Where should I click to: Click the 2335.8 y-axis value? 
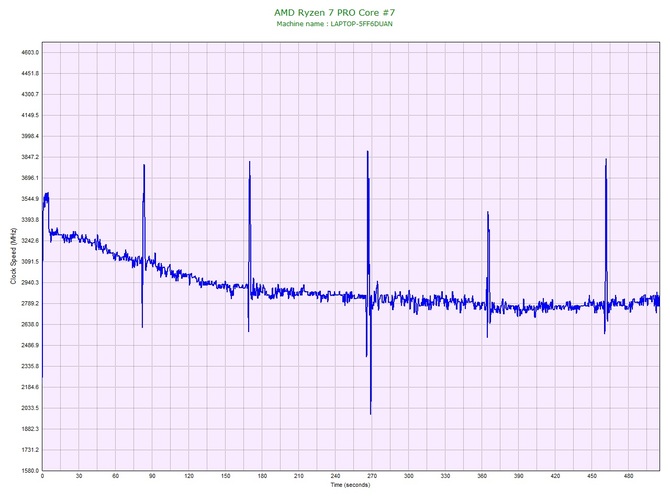click(30, 367)
